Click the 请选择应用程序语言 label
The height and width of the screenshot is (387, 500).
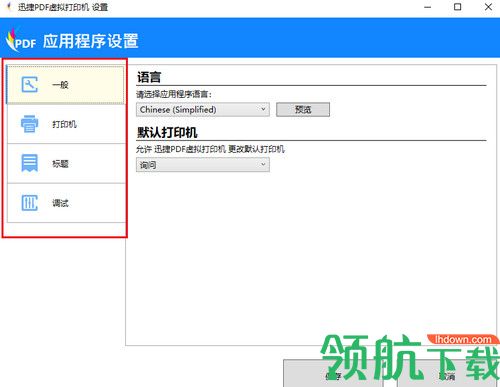pyautogui.click(x=174, y=94)
